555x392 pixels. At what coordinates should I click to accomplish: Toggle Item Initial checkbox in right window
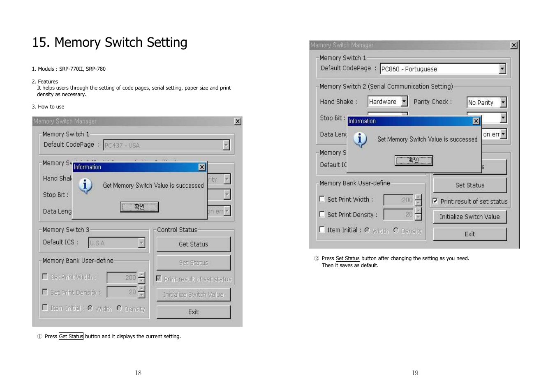click(x=322, y=230)
